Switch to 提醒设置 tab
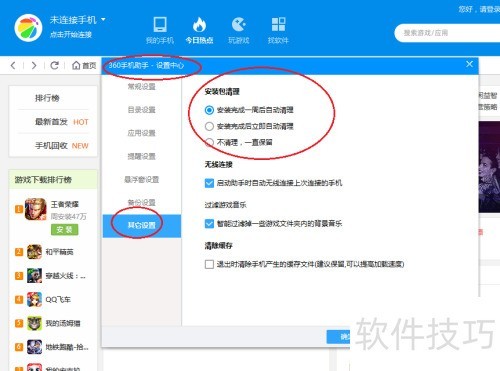This screenshot has height=371, width=500. click(x=142, y=156)
